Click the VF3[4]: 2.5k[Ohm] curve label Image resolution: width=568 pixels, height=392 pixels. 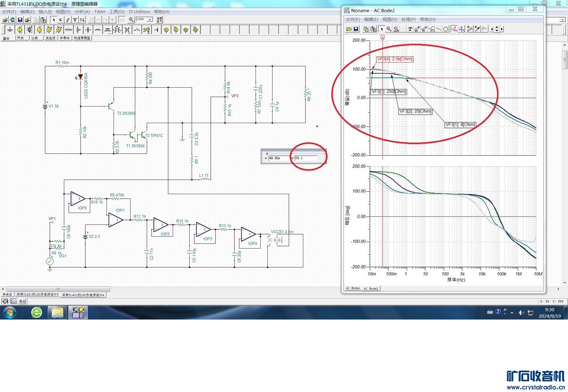point(395,59)
